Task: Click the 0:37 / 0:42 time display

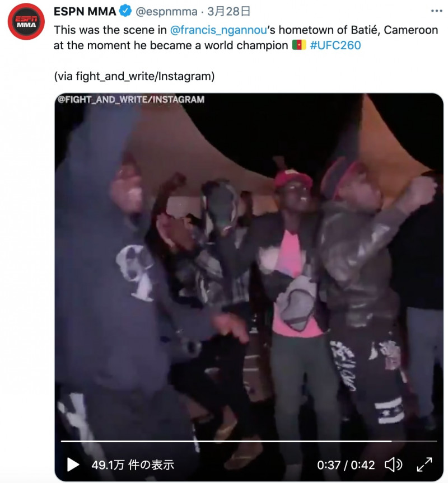Action: coord(346,465)
